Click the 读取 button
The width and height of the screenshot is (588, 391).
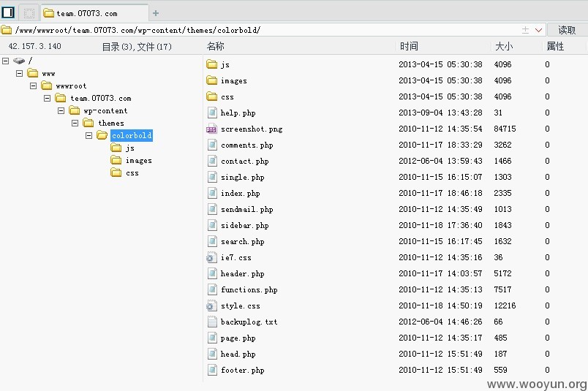point(567,30)
